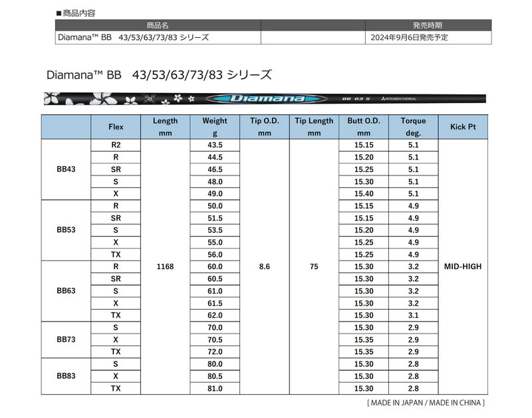This screenshot has height=418, width=532.
Task: Click the '46.5' weight cell
Action: [215, 169]
